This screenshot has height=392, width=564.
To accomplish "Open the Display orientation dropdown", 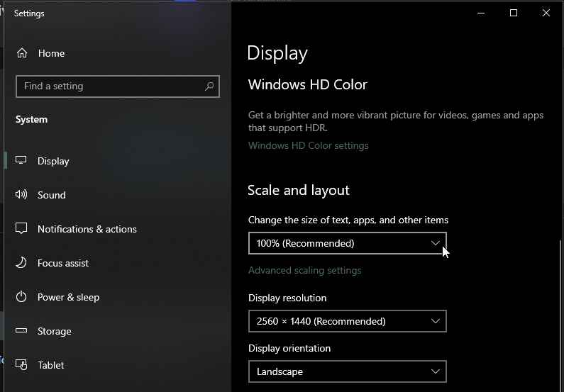I will coord(347,371).
